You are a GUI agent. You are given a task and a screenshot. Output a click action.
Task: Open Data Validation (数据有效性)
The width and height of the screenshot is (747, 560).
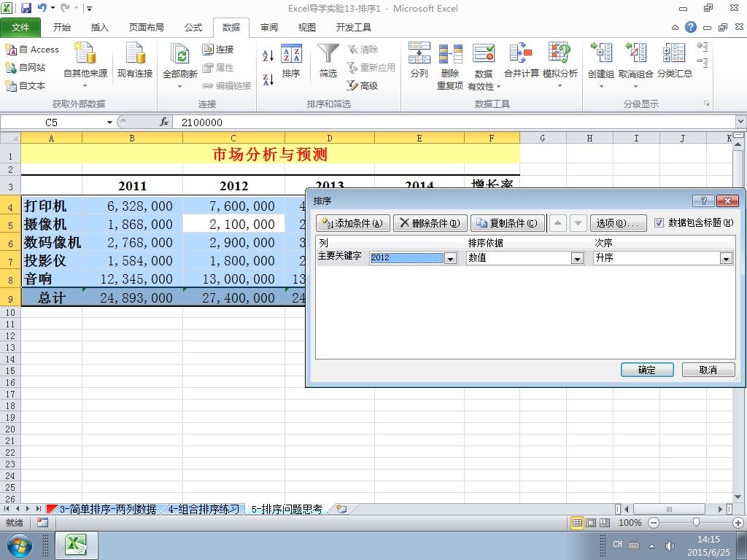(484, 66)
